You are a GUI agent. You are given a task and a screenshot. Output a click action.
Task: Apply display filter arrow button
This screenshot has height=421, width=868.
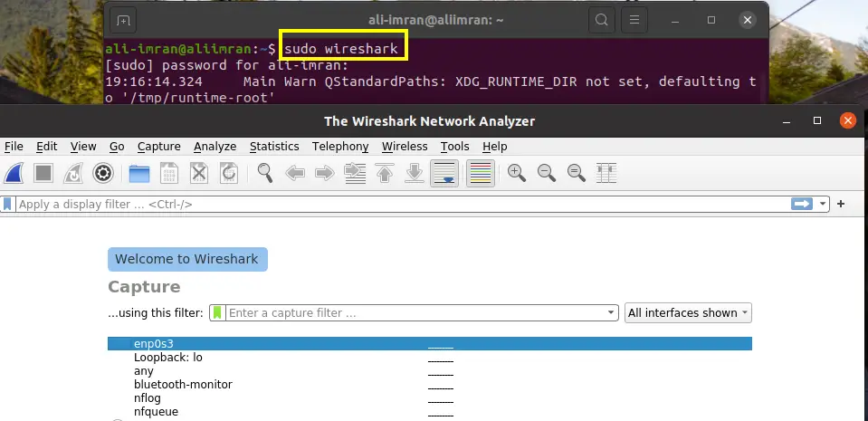tap(802, 204)
